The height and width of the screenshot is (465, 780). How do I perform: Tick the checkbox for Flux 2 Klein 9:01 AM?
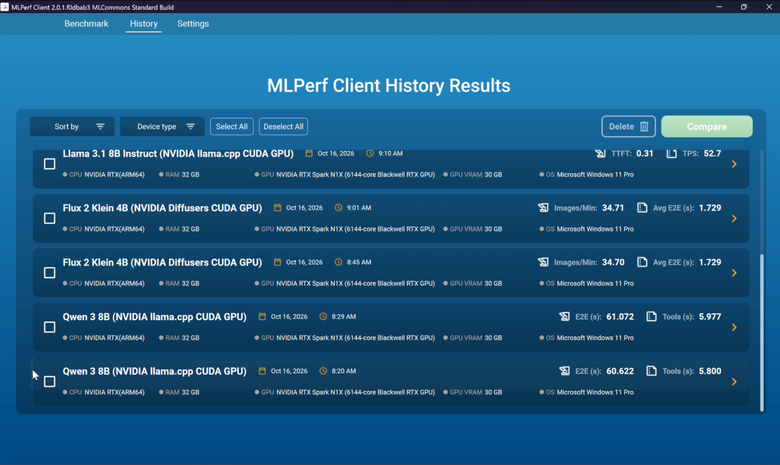(49, 218)
